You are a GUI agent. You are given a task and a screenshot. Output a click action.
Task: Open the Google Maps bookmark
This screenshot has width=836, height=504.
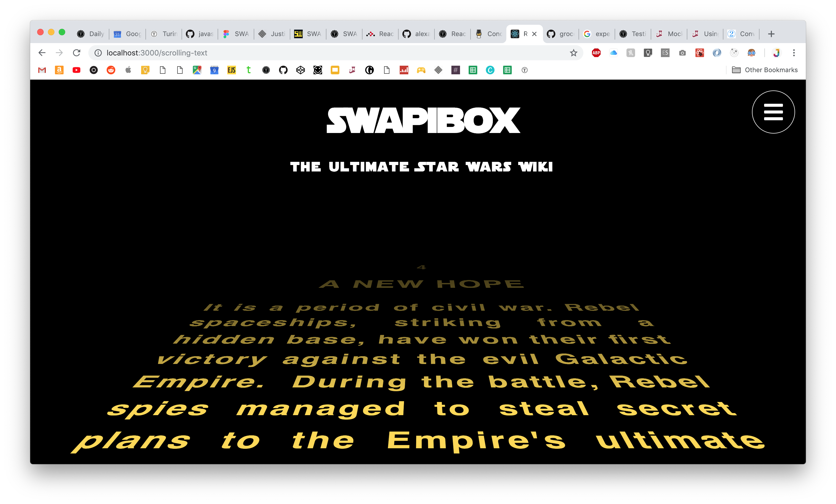tap(197, 70)
